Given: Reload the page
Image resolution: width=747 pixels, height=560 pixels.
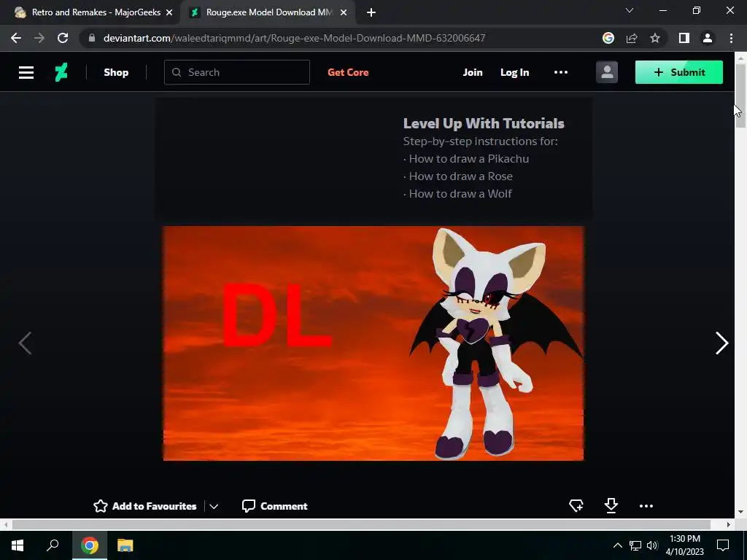Looking at the screenshot, I should (x=63, y=38).
